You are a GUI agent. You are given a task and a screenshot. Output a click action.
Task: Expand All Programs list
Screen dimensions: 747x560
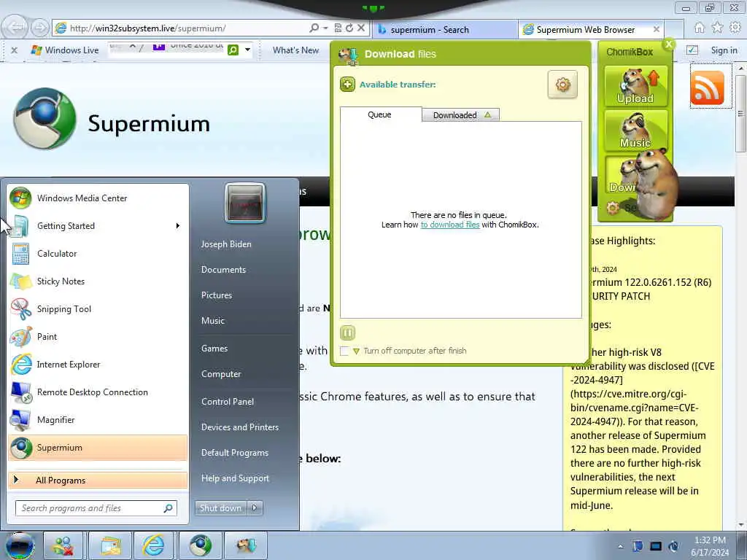[98, 480]
